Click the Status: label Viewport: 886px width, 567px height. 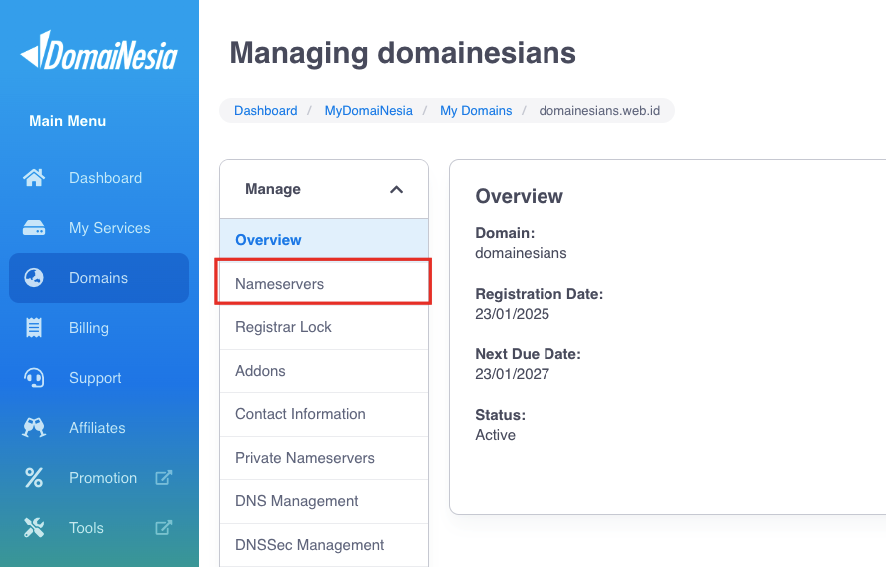pyautogui.click(x=500, y=415)
